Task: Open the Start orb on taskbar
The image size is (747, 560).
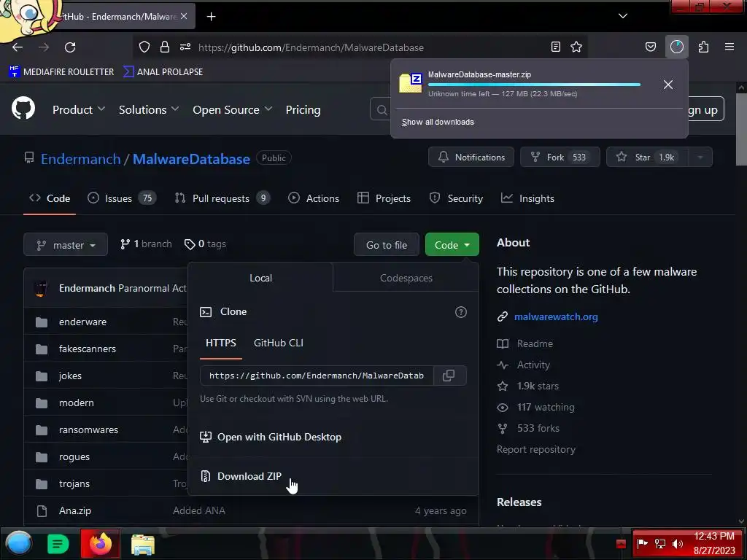Action: click(x=18, y=543)
